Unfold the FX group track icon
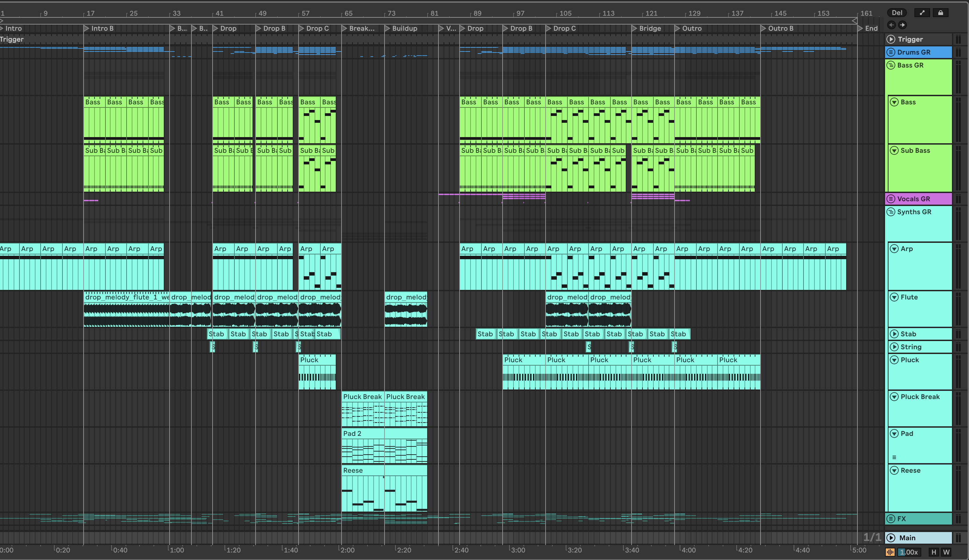The width and height of the screenshot is (969, 560). (x=891, y=519)
